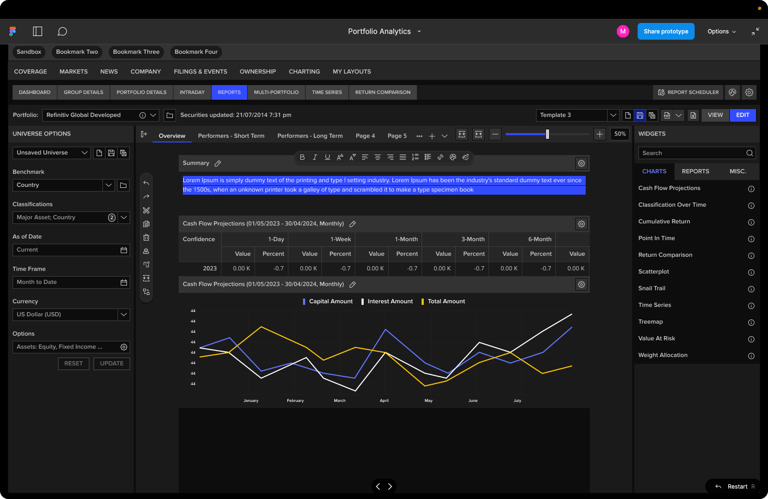Show info for Cash Flow Projections widget
The height and width of the screenshot is (499, 768).
(751, 188)
